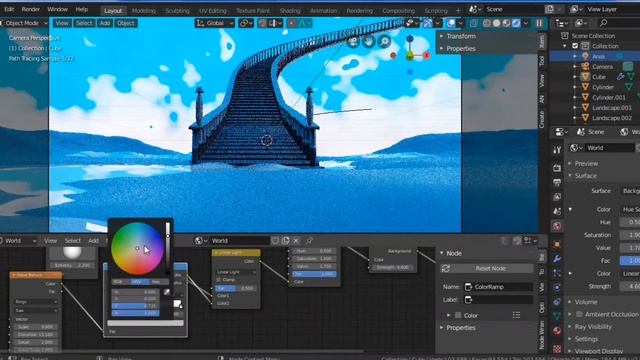Open the Create sidebar tab
640x360 pixels.
542,119
